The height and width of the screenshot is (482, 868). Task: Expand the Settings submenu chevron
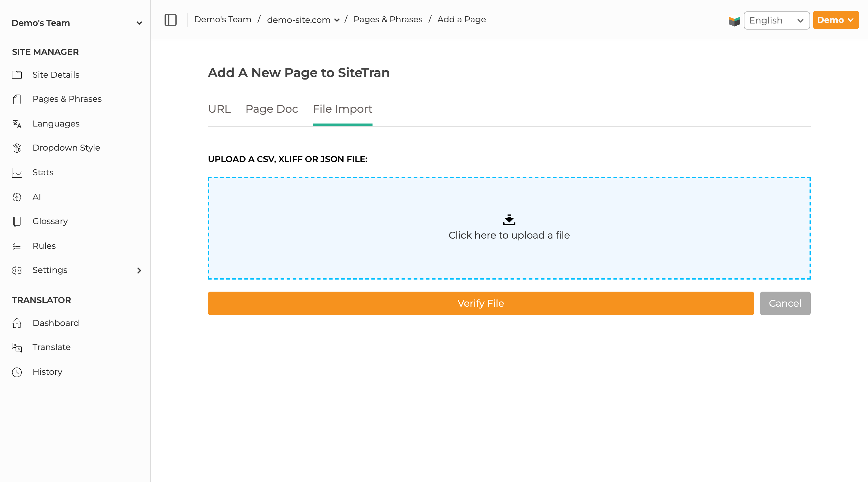(x=139, y=271)
